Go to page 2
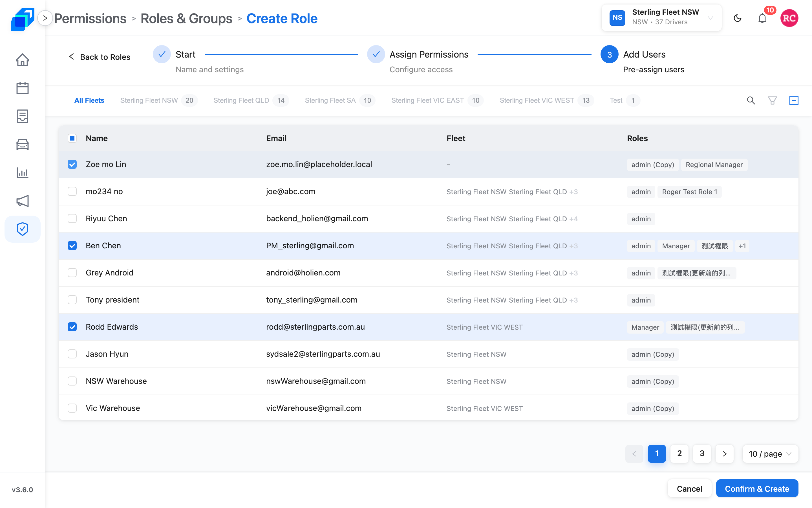Screen dimensions: 812x508 pyautogui.click(x=679, y=454)
